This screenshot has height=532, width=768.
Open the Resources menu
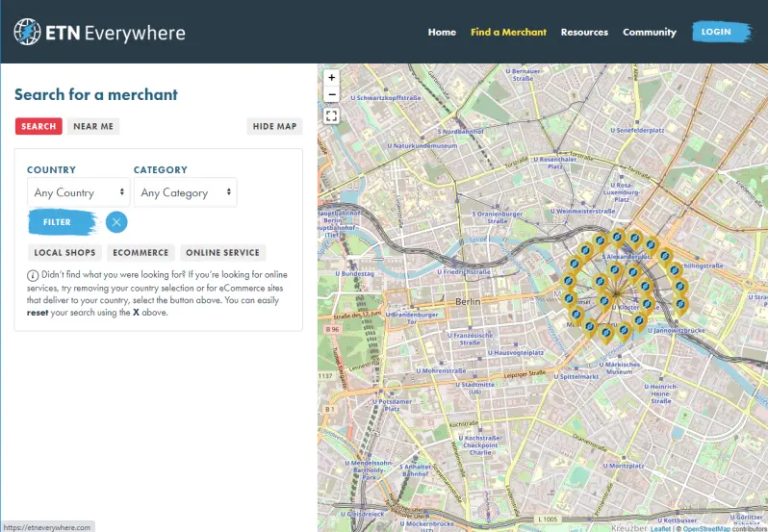tap(584, 32)
